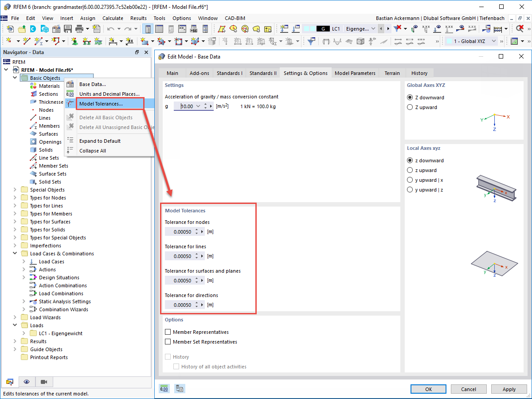Enable the Member Representatives checkbox
Screen dimensions: 532x399
click(x=168, y=332)
